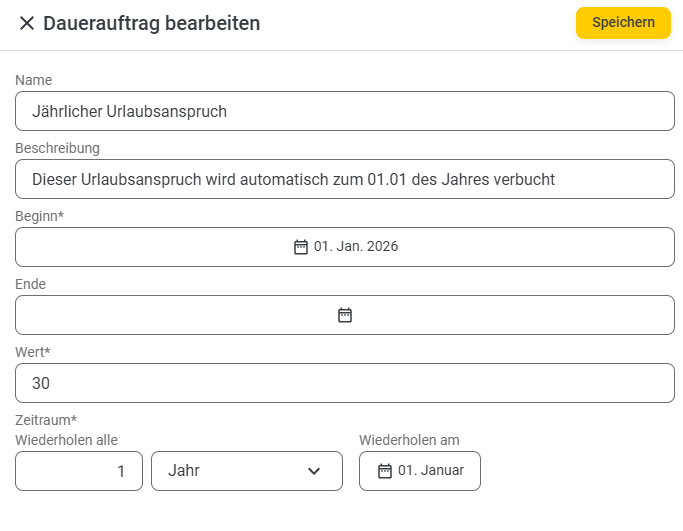This screenshot has height=531, width=683.
Task: Click into the Beschreibung text field
Action: click(x=345, y=179)
